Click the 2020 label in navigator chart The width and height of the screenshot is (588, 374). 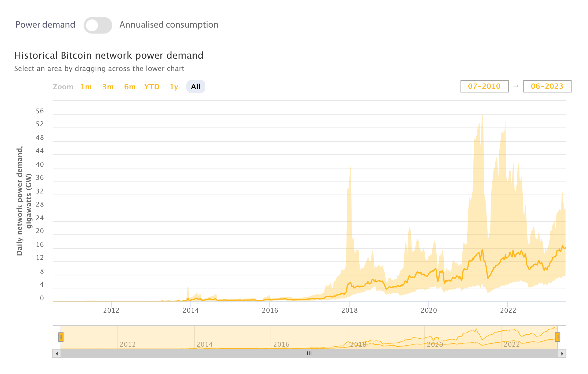[x=435, y=344]
